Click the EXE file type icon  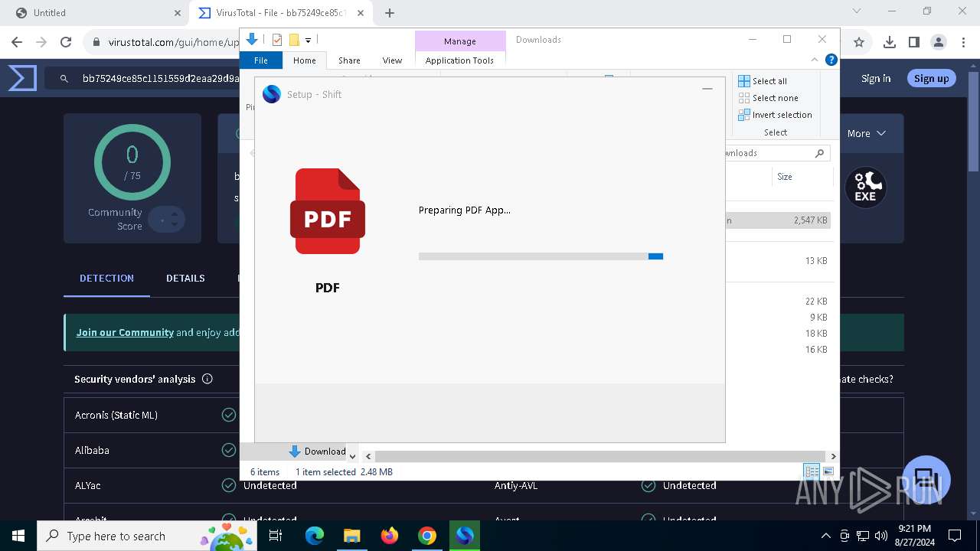(865, 187)
